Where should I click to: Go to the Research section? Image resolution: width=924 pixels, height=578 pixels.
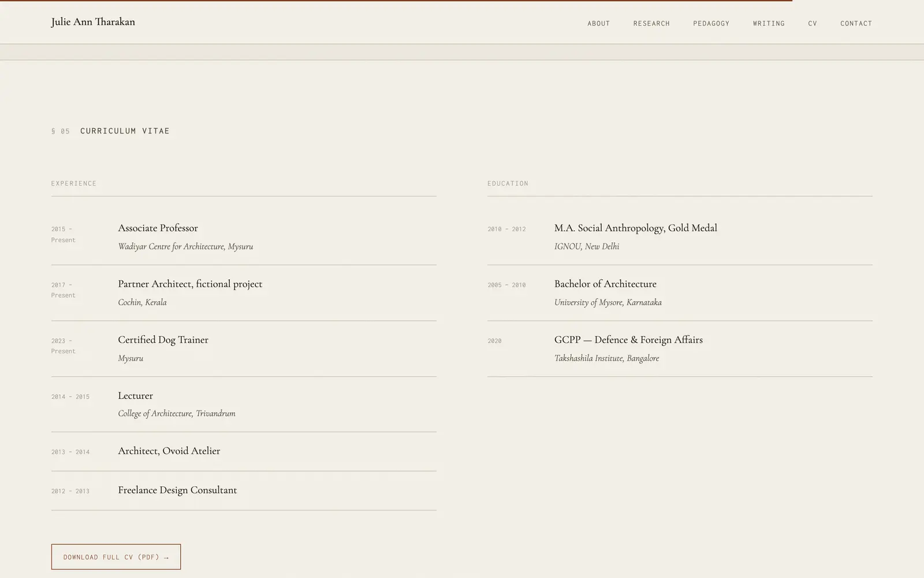point(651,24)
